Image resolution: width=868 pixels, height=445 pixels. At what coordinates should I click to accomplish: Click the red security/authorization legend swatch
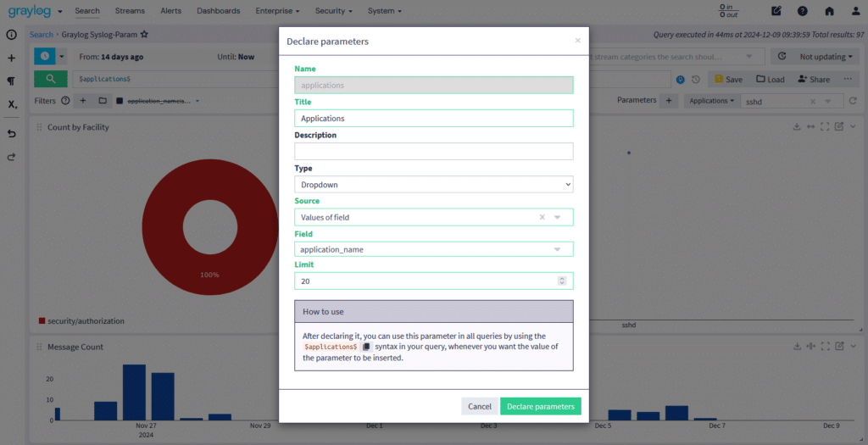41,321
